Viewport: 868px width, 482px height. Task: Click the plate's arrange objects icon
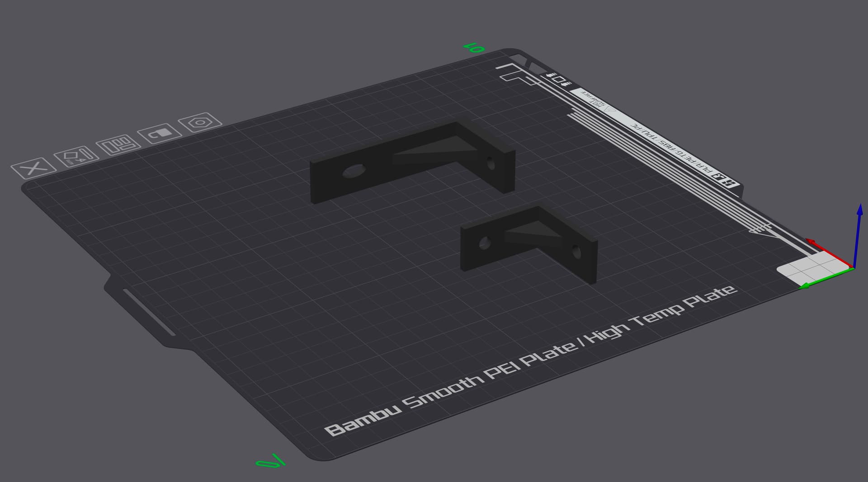click(118, 145)
